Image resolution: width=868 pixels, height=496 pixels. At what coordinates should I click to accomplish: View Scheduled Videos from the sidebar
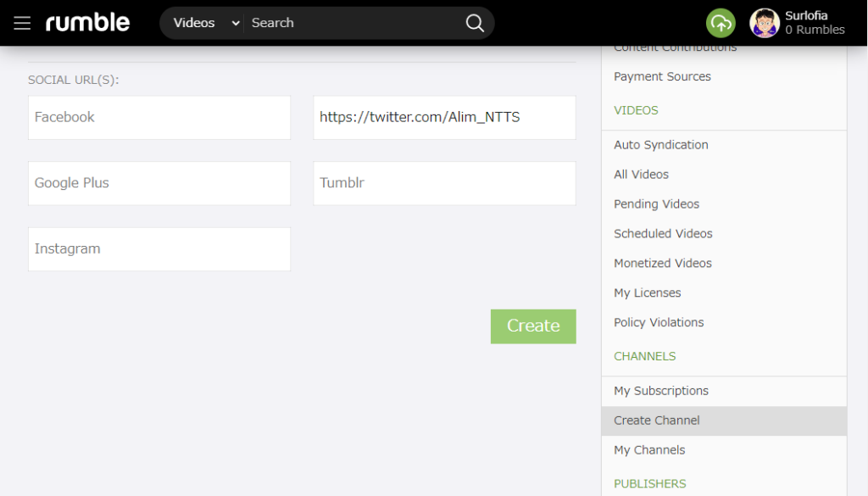[663, 234]
